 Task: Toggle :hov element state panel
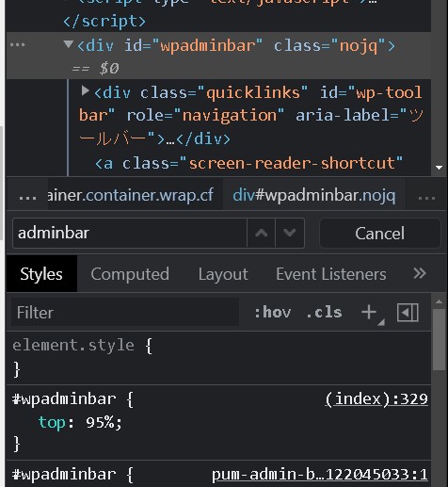click(273, 313)
